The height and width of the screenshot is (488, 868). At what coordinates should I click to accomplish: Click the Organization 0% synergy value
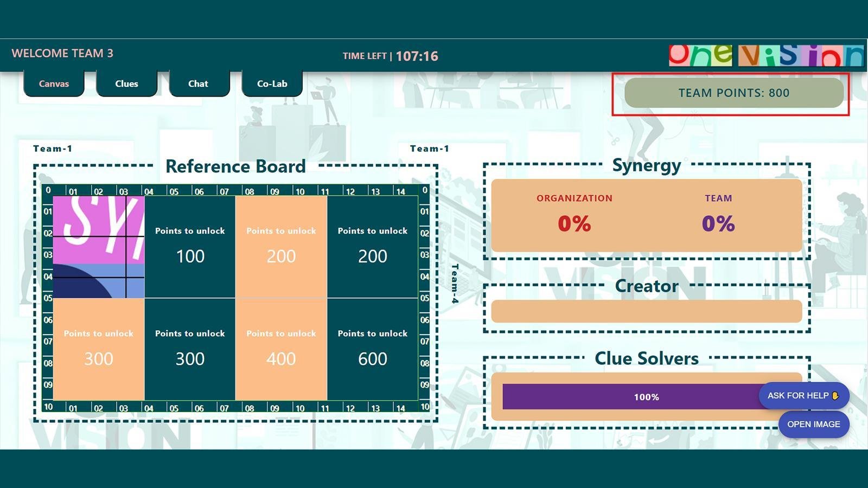coord(574,223)
